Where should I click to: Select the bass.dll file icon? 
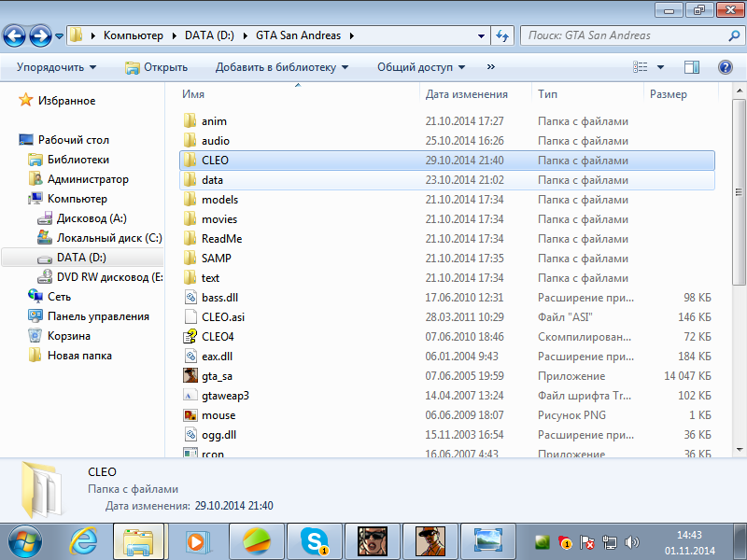click(190, 297)
